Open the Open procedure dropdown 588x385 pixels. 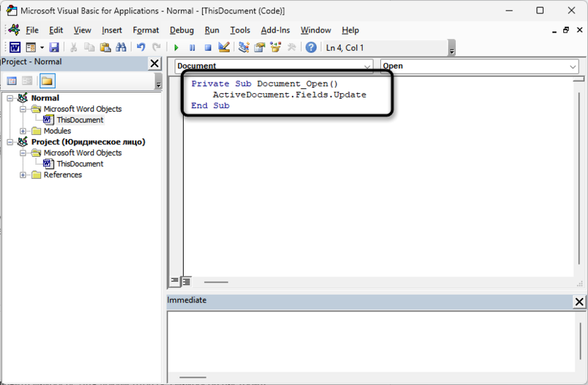[x=572, y=66]
